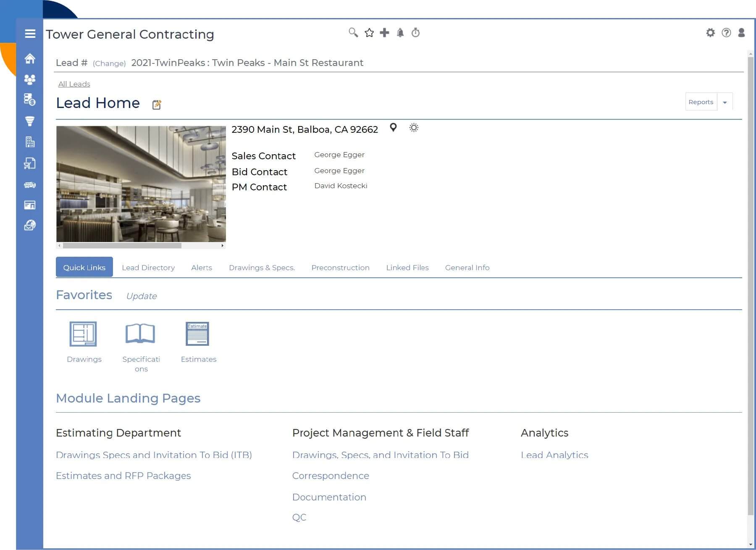Expand the Reports dropdown arrow
756x550 pixels.
point(725,102)
